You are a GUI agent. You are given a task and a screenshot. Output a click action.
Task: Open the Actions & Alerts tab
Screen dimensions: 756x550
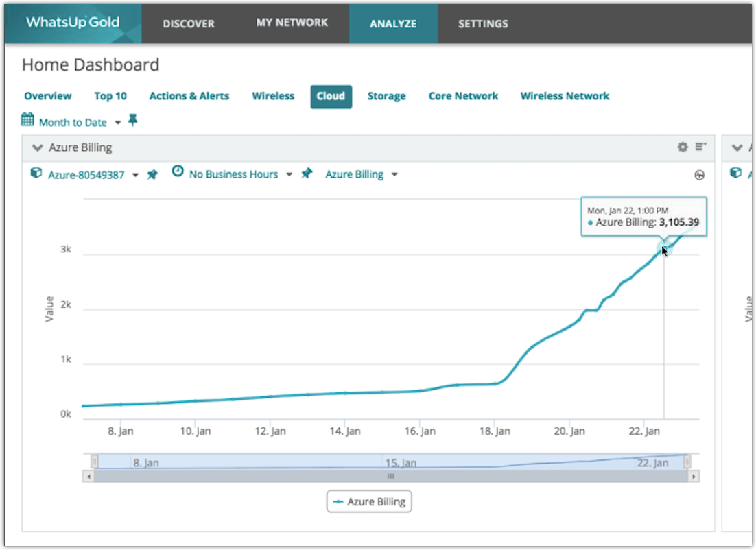point(189,96)
